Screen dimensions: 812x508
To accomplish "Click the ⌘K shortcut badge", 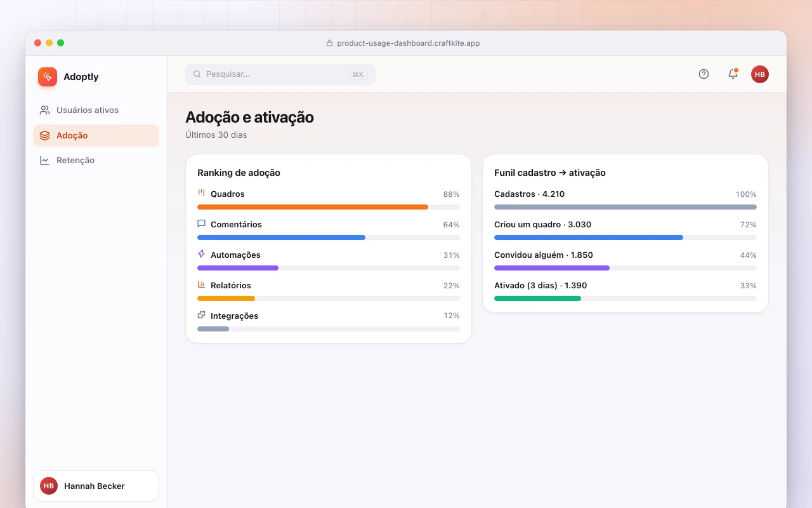I will [x=358, y=74].
